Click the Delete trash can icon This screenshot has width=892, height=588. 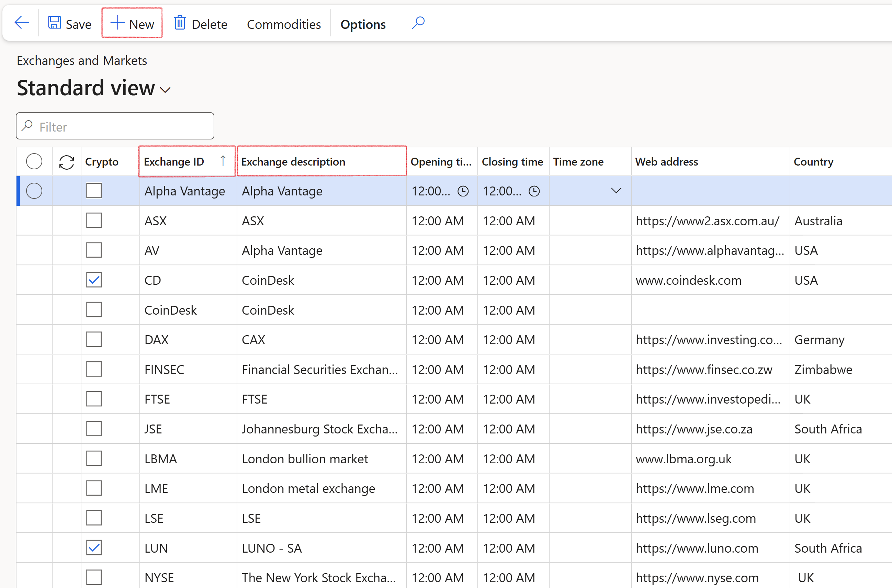(180, 23)
